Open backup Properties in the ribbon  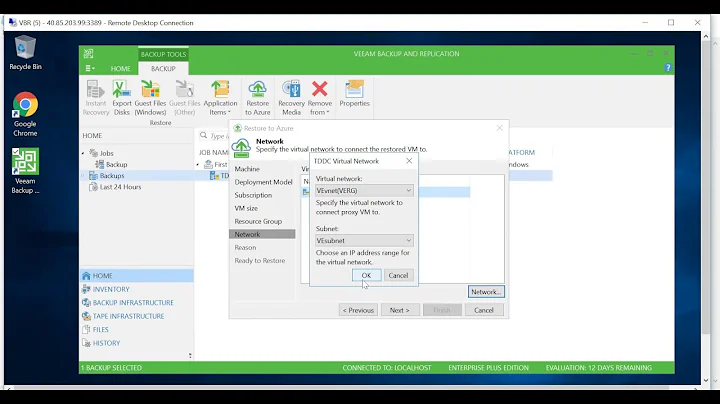(354, 94)
